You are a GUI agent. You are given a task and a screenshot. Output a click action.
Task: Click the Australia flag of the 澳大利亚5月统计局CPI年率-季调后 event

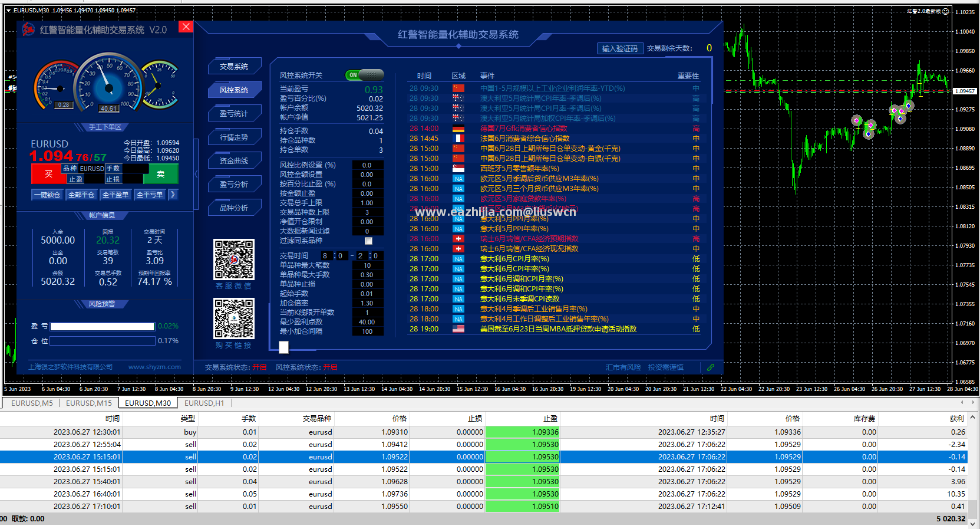458,98
